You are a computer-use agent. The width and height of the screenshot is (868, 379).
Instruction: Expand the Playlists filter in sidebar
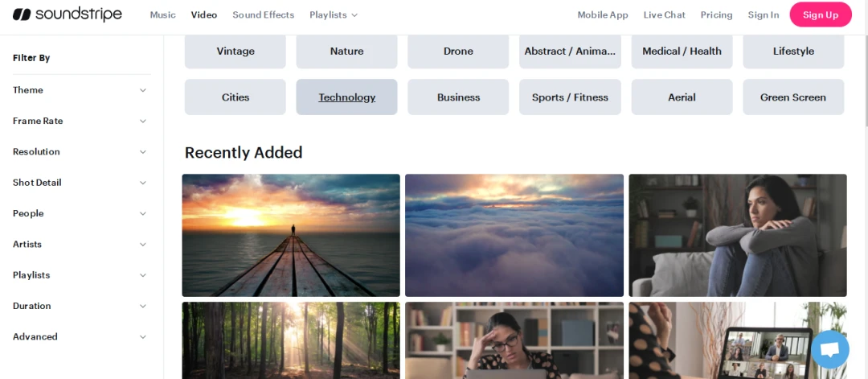point(80,275)
